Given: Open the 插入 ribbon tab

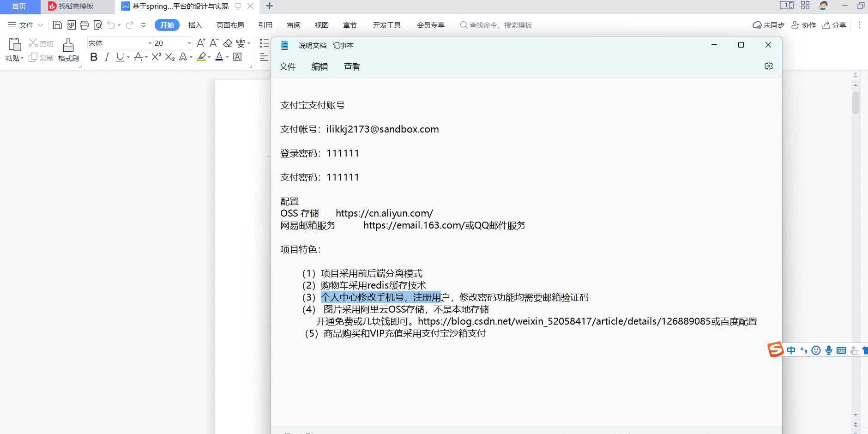Looking at the screenshot, I should click(x=195, y=25).
